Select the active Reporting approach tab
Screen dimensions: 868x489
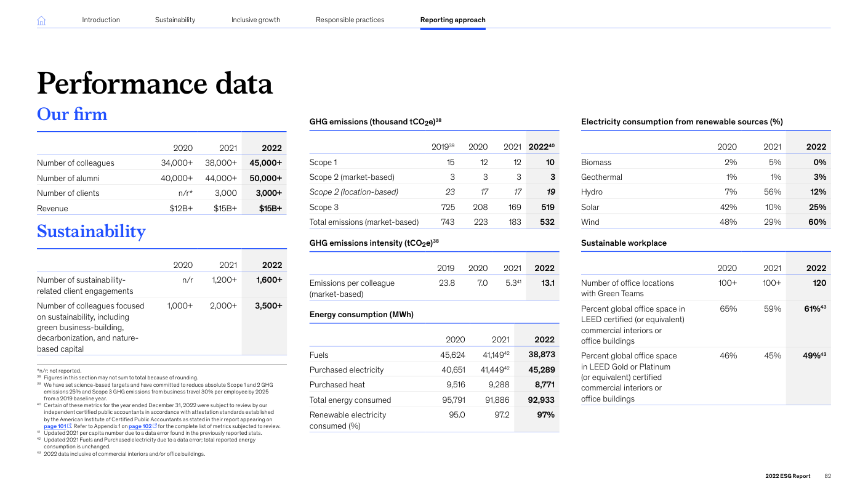click(452, 20)
